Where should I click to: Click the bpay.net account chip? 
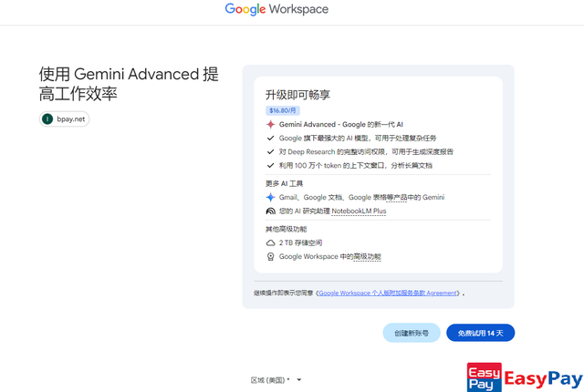[x=64, y=119]
